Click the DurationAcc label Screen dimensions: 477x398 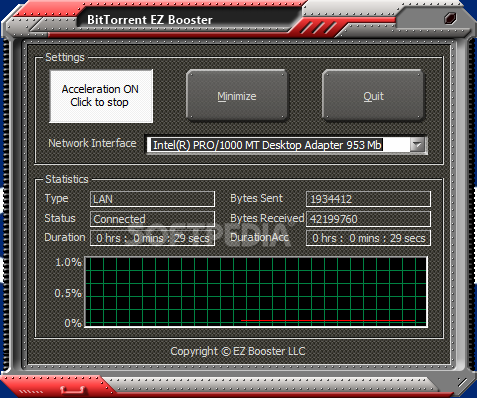click(x=259, y=237)
